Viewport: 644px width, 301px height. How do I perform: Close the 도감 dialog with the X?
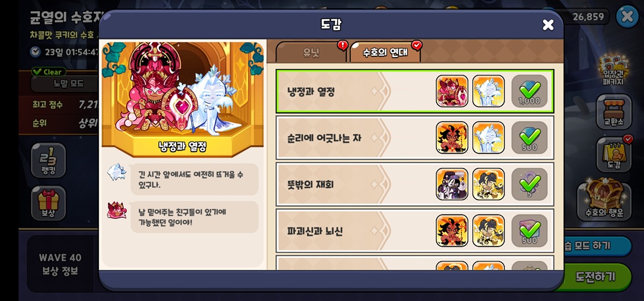548,24
